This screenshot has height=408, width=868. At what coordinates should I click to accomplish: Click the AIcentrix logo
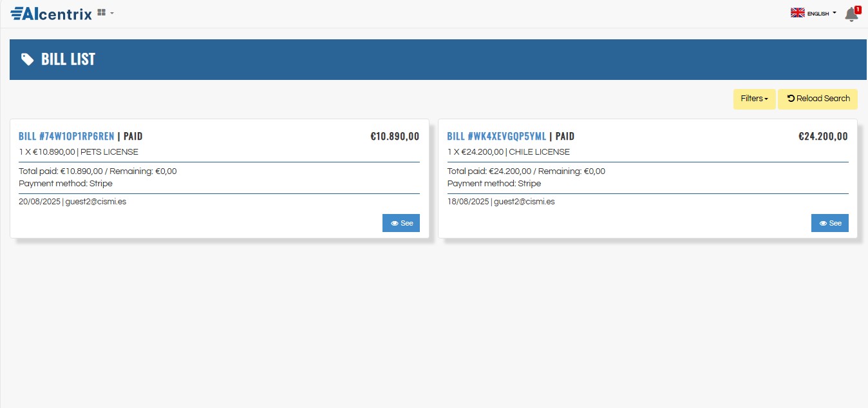tap(52, 13)
